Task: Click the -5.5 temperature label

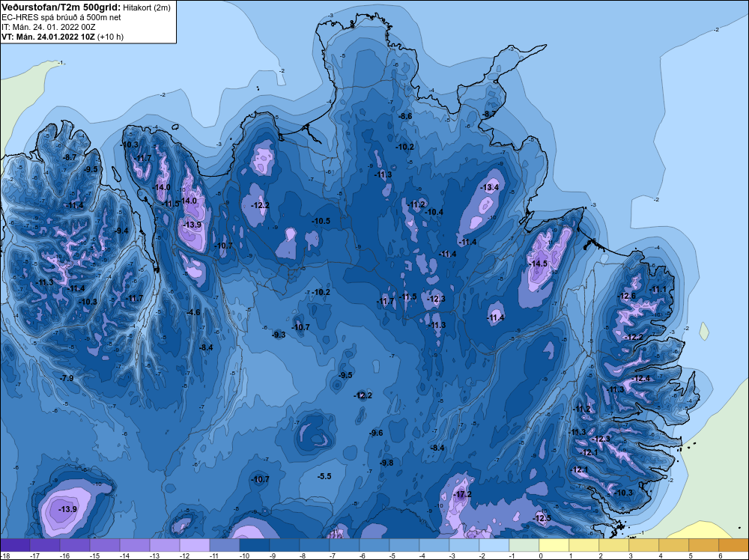Action: coord(325,476)
